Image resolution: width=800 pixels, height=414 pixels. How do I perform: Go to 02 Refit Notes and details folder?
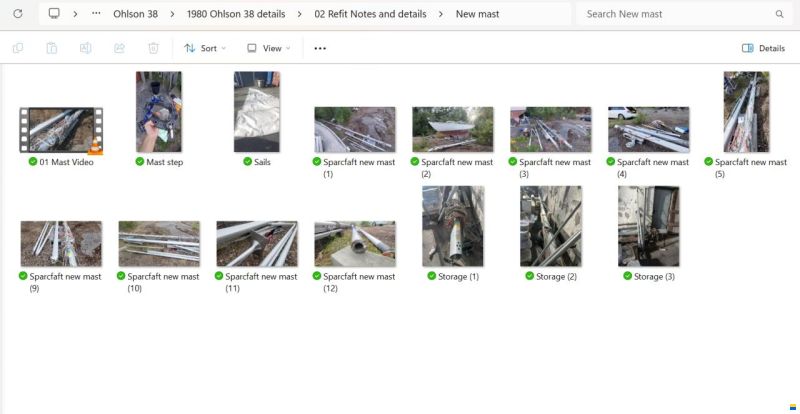(370, 14)
